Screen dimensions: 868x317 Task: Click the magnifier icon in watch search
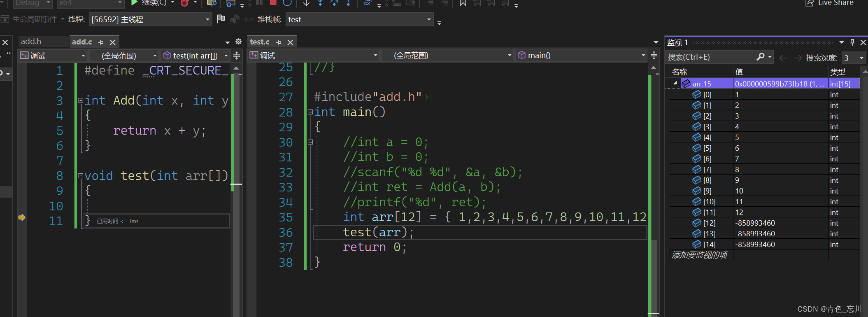tap(760, 57)
